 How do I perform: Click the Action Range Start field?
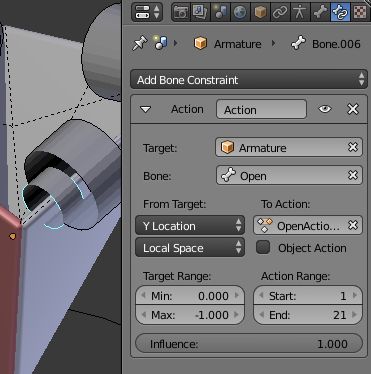click(308, 295)
